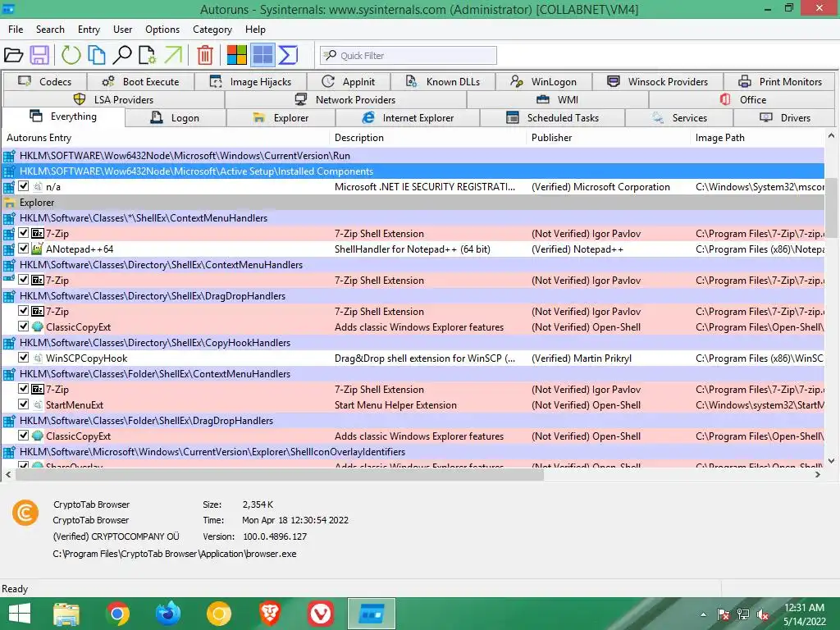Sort by the Publisher column header

click(609, 138)
